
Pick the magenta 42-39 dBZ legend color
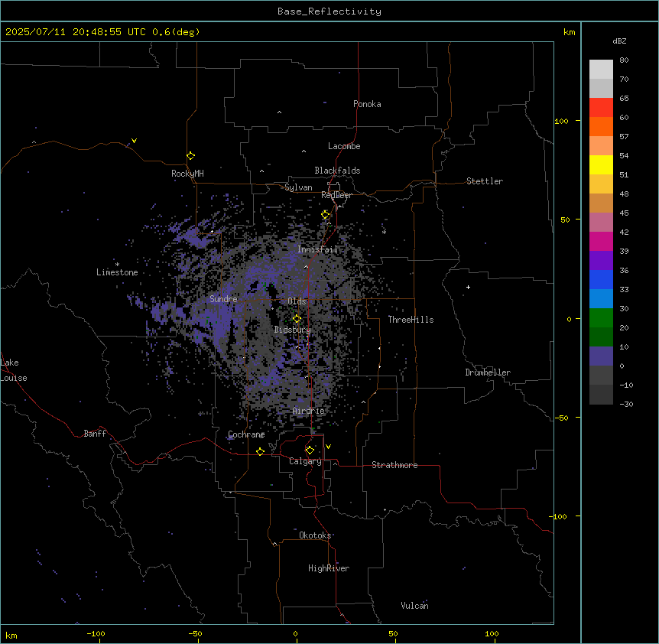[x=601, y=241]
